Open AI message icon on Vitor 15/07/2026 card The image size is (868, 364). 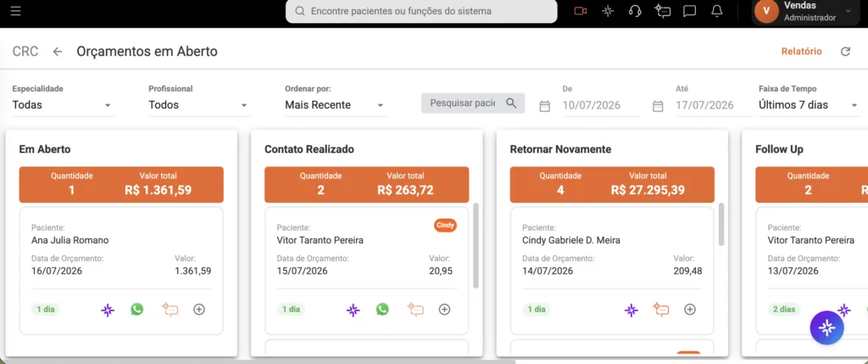(415, 310)
